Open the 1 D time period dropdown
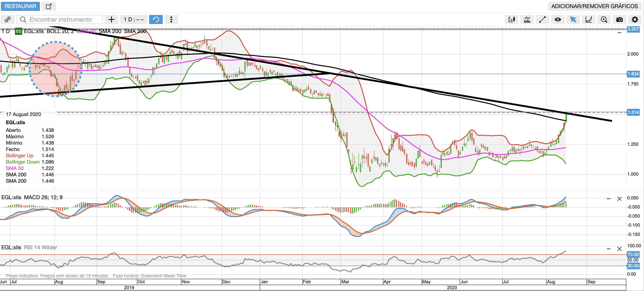Image resolution: width=644 pixels, height=291 pixels. click(x=133, y=19)
